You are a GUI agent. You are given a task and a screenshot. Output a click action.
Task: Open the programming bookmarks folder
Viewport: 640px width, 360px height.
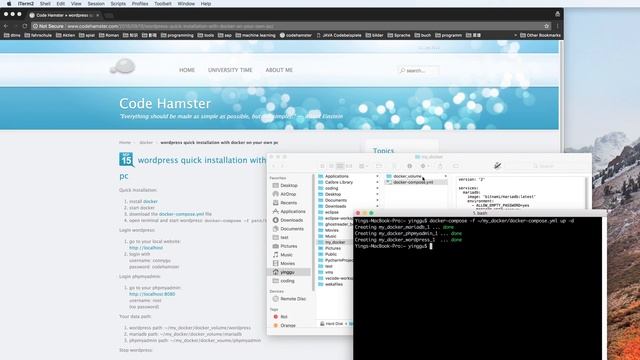pos(177,36)
